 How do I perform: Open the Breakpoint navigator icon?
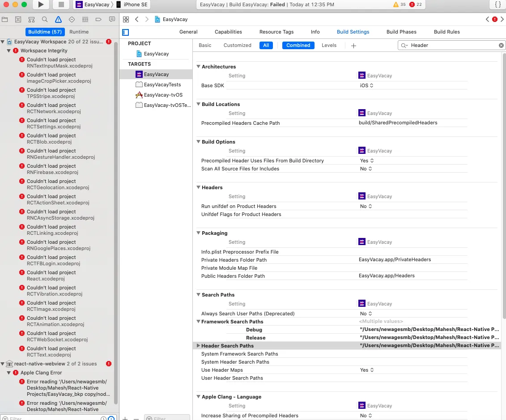[98, 19]
